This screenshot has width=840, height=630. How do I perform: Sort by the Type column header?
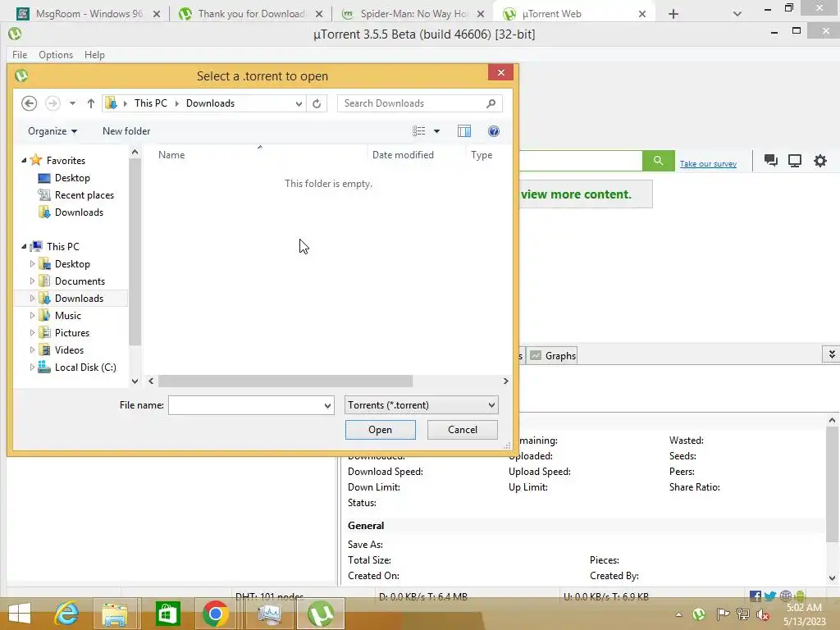click(481, 155)
